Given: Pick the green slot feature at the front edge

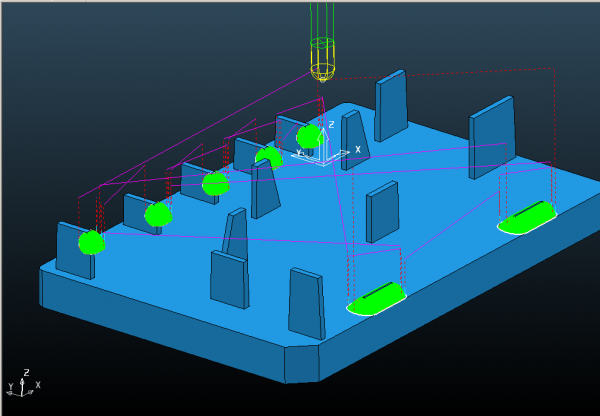Looking at the screenshot, I should [x=376, y=299].
